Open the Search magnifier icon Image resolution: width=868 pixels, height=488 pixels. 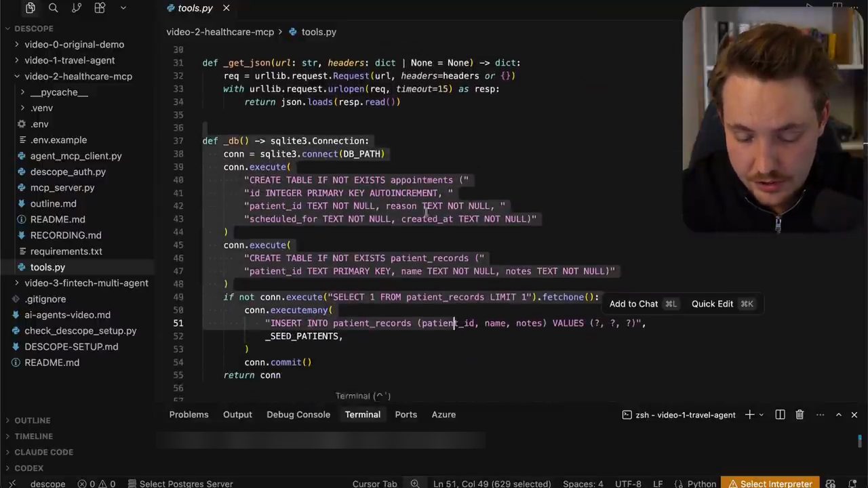pyautogui.click(x=53, y=8)
